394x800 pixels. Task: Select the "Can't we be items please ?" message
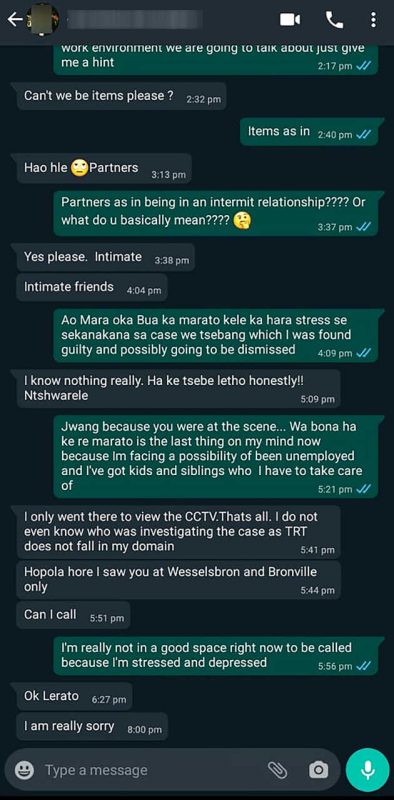point(121,96)
